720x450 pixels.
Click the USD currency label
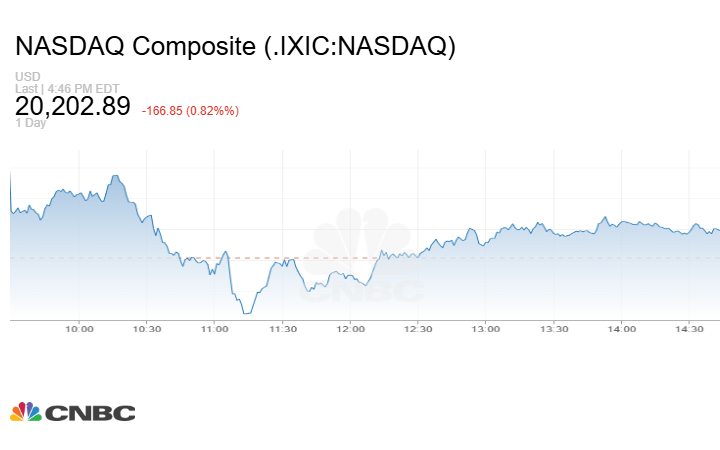pos(27,77)
